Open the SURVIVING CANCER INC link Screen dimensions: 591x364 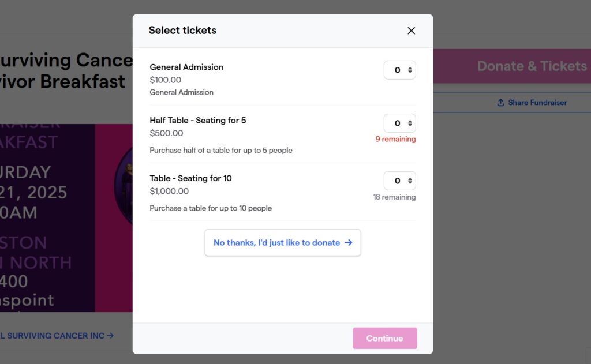[x=58, y=336]
